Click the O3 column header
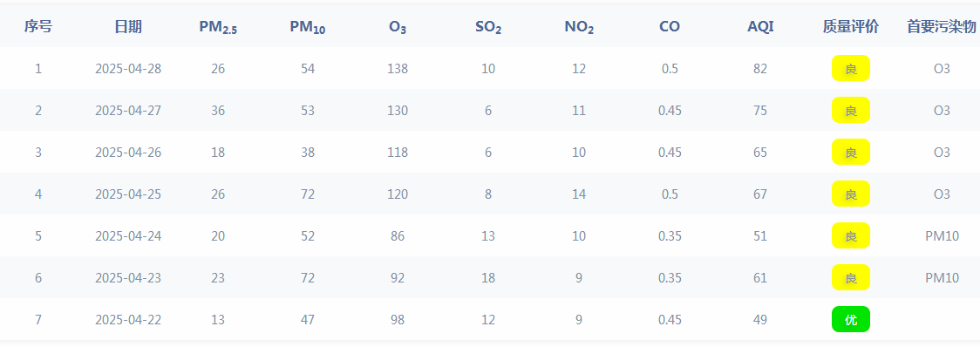 (398, 27)
